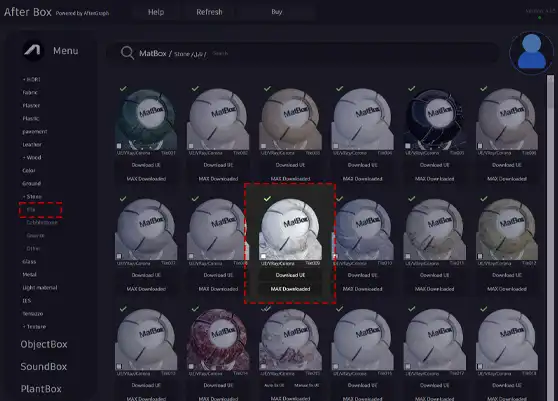
Task: Tick the selection checkbox on Tile003
Action: pos(263,146)
